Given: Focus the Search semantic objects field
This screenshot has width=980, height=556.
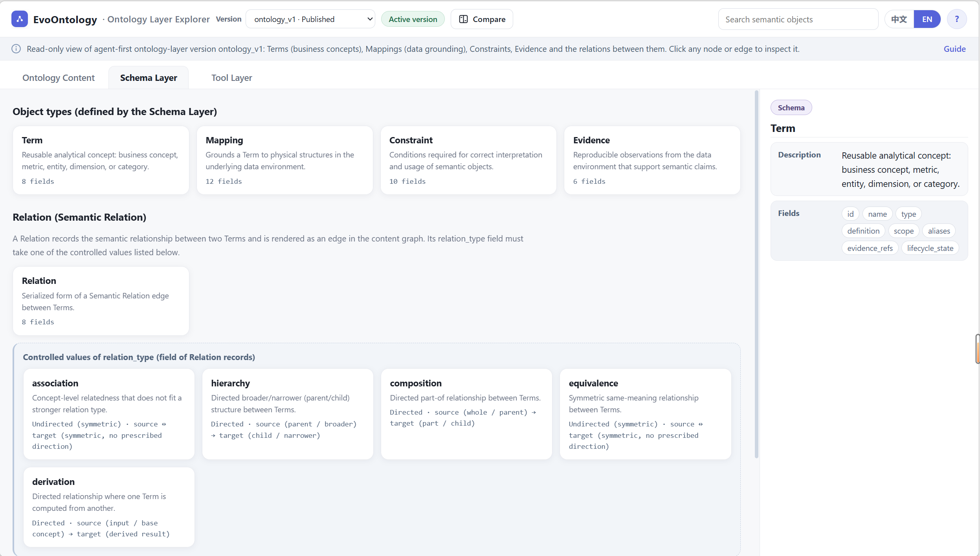Looking at the screenshot, I should (x=798, y=19).
